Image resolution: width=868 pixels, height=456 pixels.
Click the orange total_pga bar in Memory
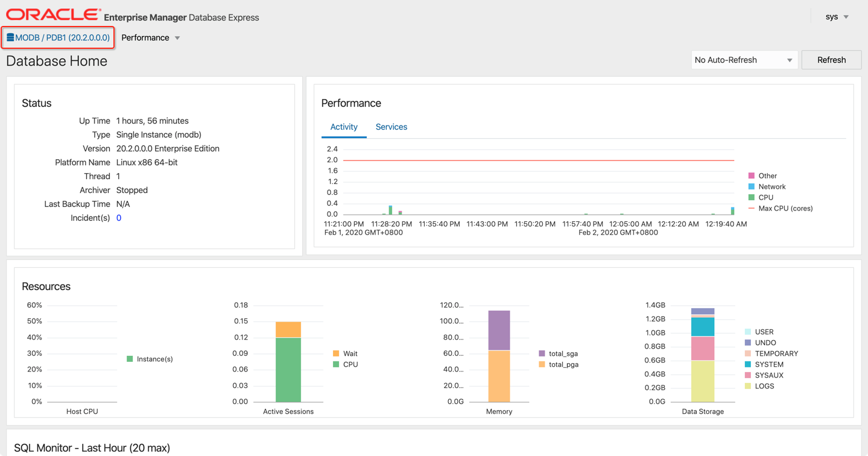pos(499,376)
